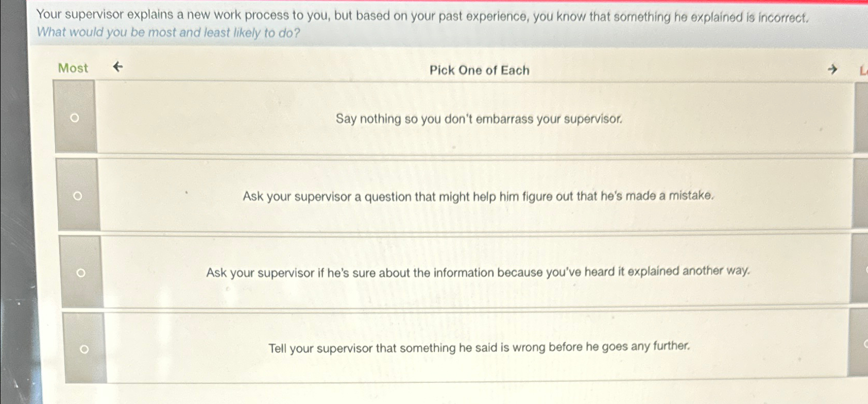Click the green 'Most' column label
The height and width of the screenshot is (404, 868).
(73, 68)
